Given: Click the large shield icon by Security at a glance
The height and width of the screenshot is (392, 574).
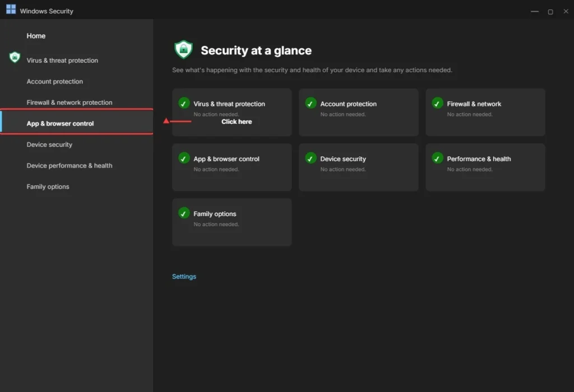Looking at the screenshot, I should [x=183, y=50].
